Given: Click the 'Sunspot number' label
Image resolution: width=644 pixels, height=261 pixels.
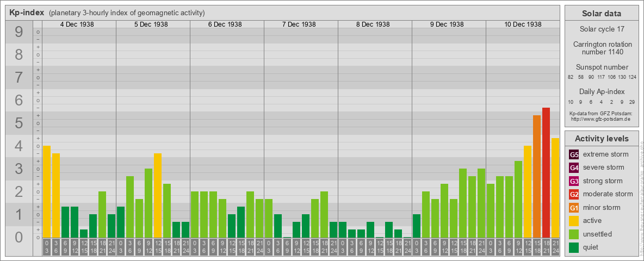Looking at the screenshot, I should (x=602, y=67).
